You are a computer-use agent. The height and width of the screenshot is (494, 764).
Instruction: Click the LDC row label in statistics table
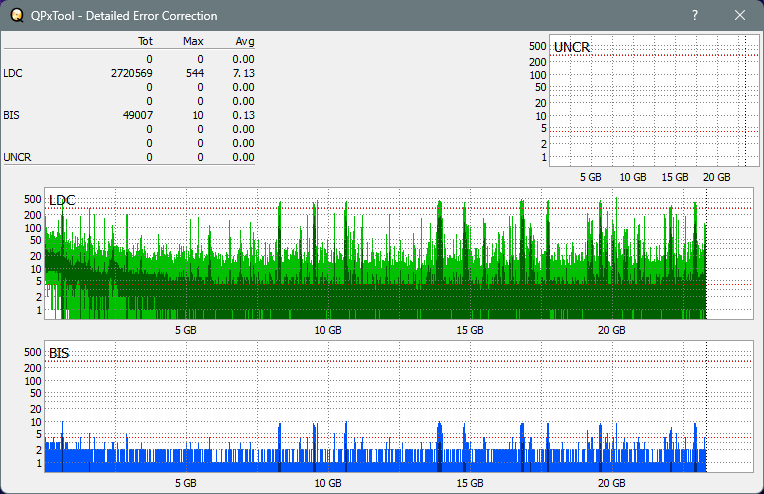coord(12,73)
